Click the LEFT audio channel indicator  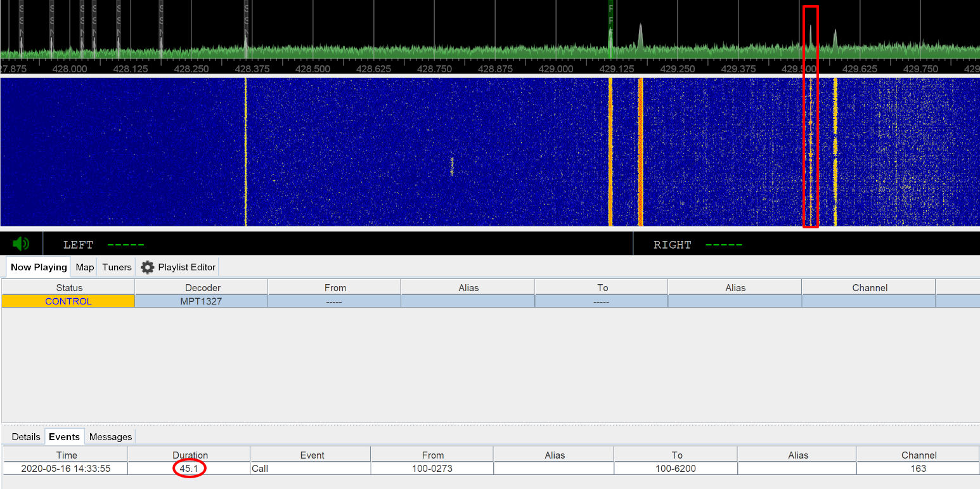pos(77,244)
